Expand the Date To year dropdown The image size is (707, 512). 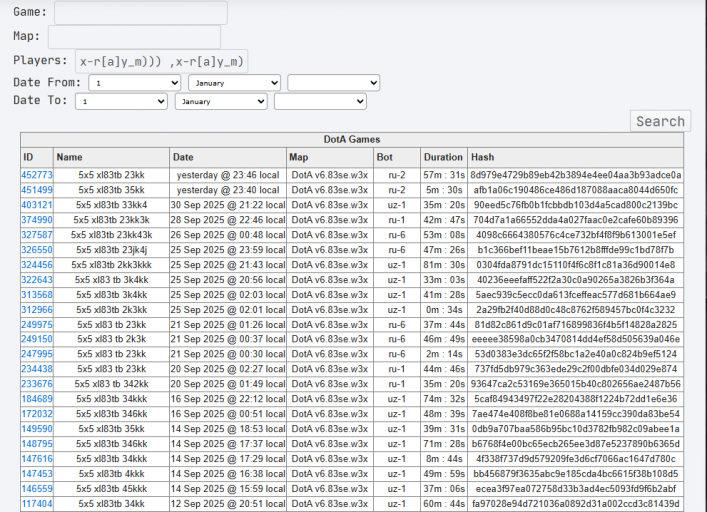(320, 101)
